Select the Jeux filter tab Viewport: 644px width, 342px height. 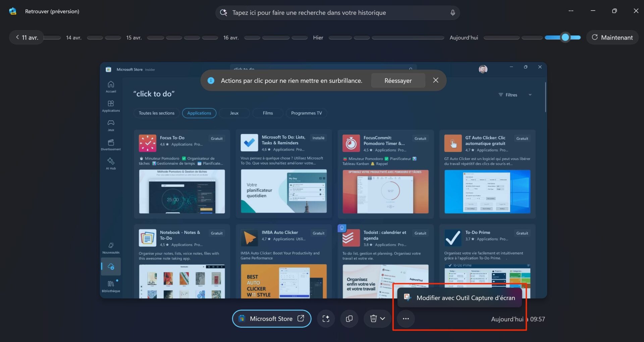click(x=234, y=113)
